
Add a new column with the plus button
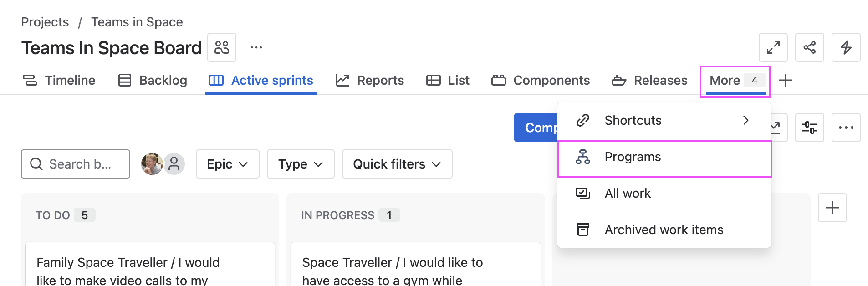832,208
